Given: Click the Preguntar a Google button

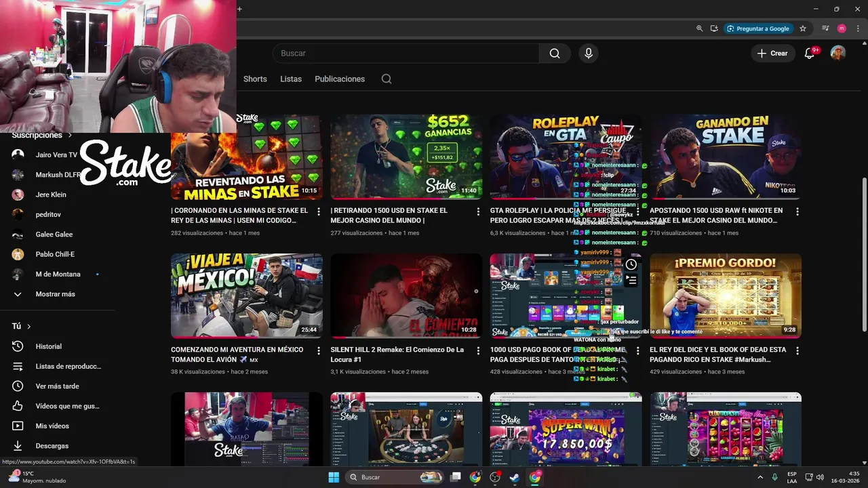Looking at the screenshot, I should [758, 28].
